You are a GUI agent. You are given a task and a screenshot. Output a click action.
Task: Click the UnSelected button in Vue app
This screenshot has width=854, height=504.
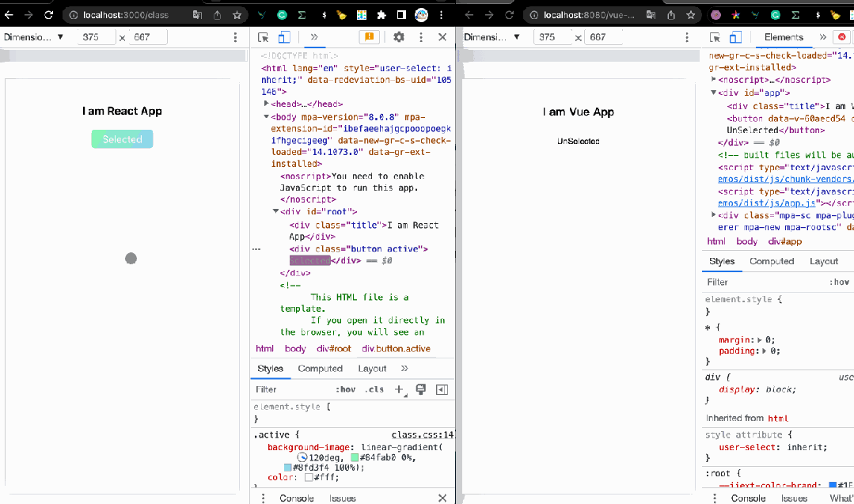pyautogui.click(x=579, y=141)
